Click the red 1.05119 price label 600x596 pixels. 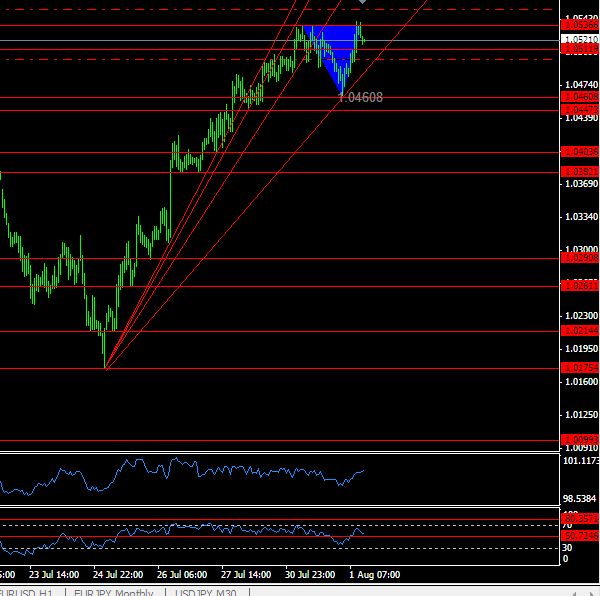click(580, 49)
